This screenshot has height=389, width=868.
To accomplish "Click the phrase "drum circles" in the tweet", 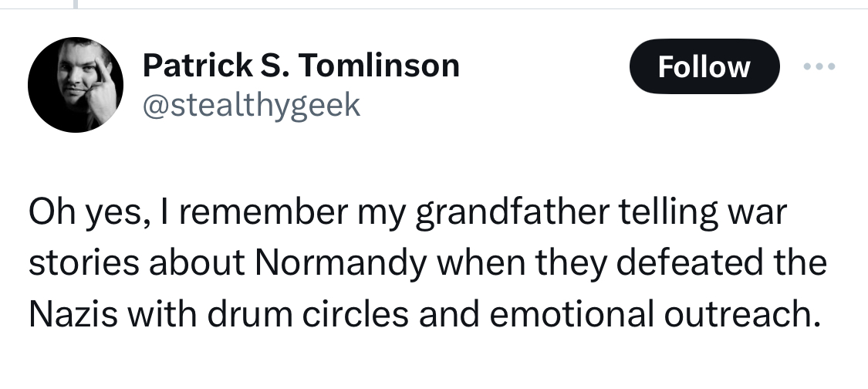I will 309,313.
